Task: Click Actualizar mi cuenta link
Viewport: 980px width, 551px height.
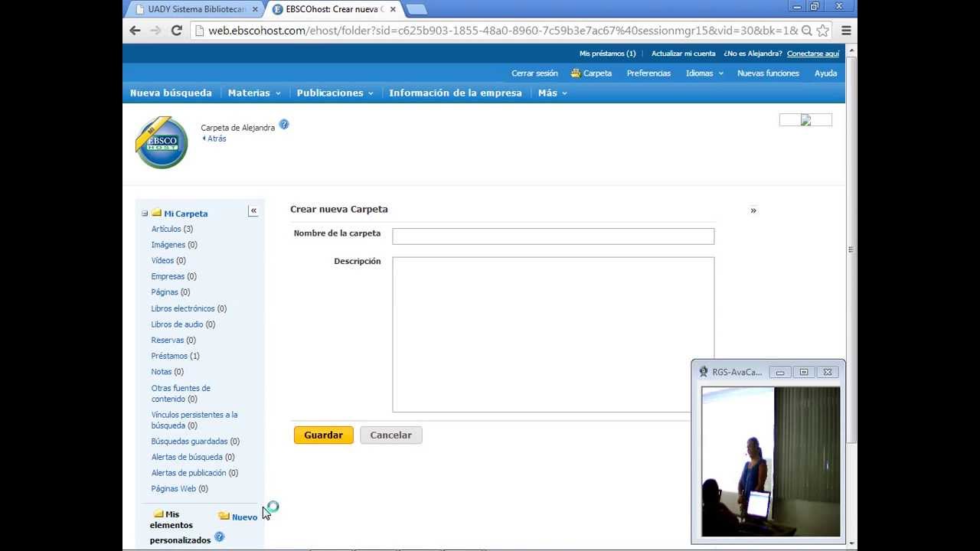Action: click(x=683, y=54)
